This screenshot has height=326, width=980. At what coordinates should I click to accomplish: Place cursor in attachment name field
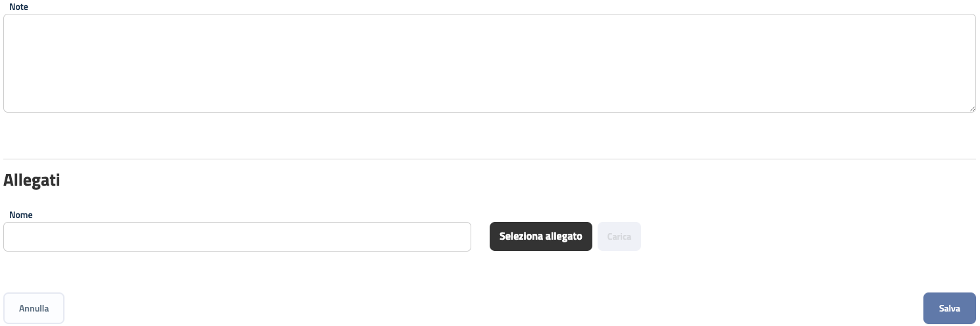(237, 236)
